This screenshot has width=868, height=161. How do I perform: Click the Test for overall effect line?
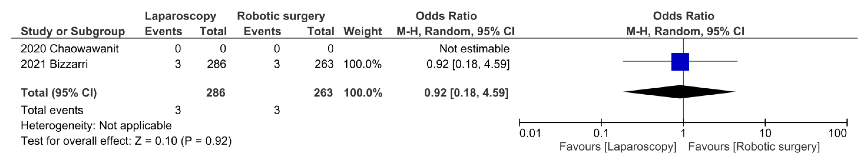coord(126,141)
